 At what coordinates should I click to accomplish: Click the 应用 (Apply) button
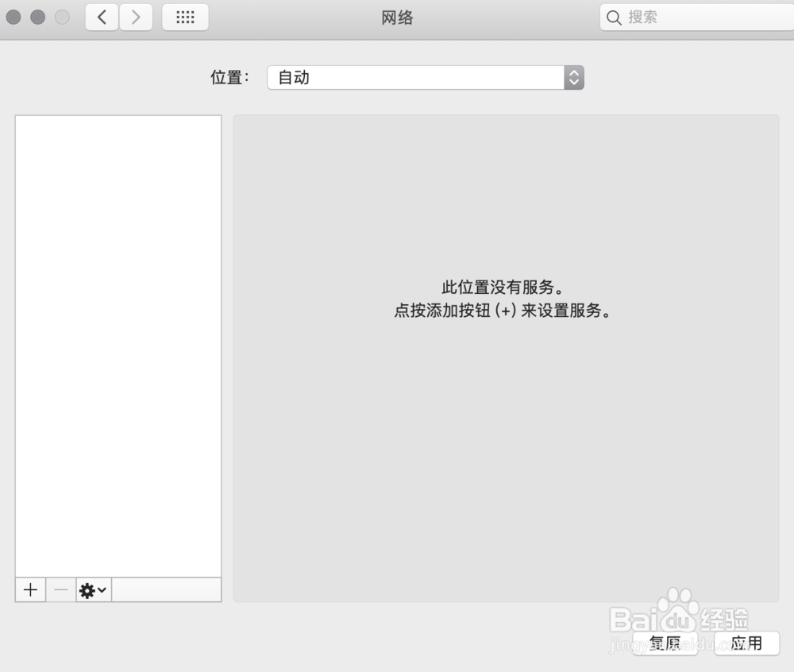pyautogui.click(x=746, y=643)
